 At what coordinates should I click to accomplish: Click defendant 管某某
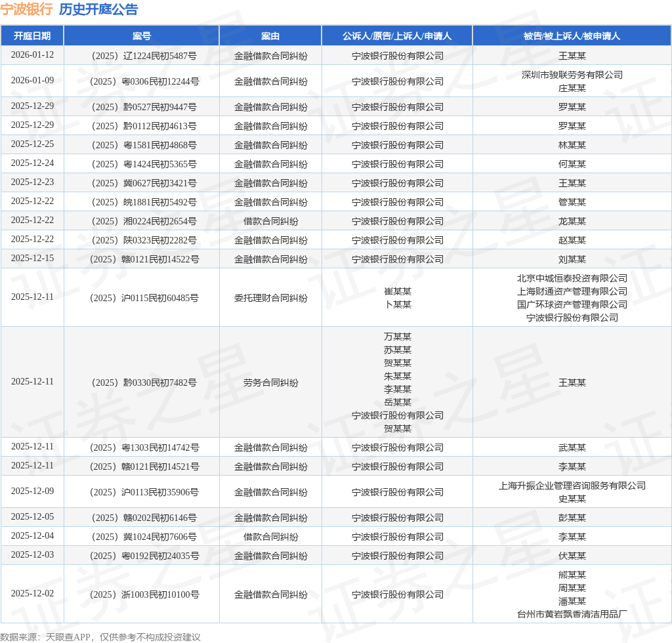(x=572, y=202)
